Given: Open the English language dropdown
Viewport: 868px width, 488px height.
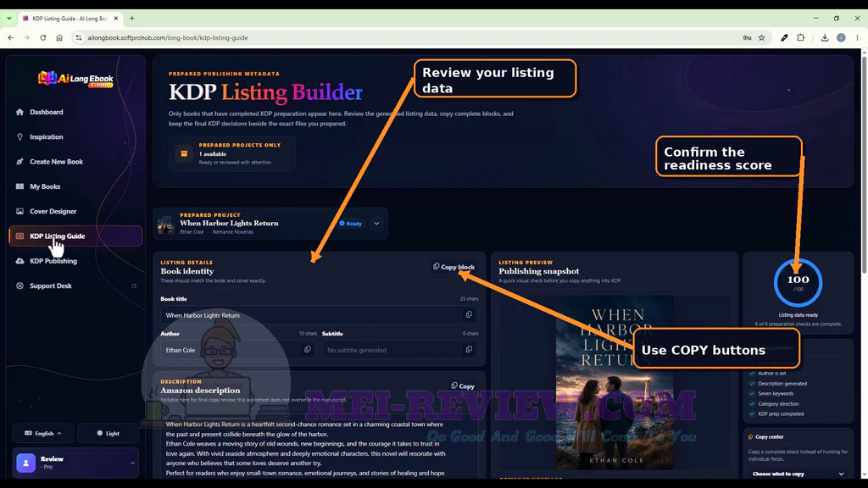Looking at the screenshot, I should 43,433.
